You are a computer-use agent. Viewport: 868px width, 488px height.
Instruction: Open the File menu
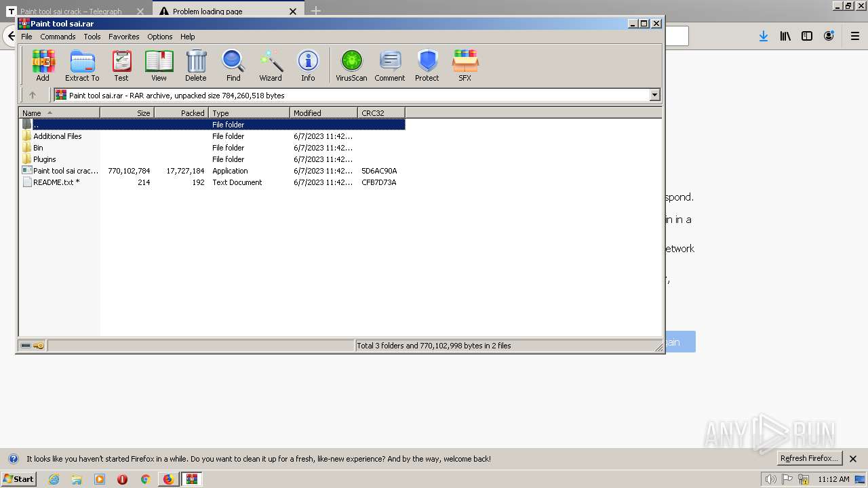26,37
